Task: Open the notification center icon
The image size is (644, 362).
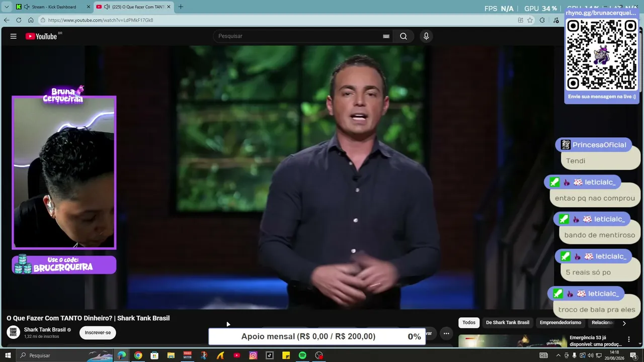Action: point(633,355)
